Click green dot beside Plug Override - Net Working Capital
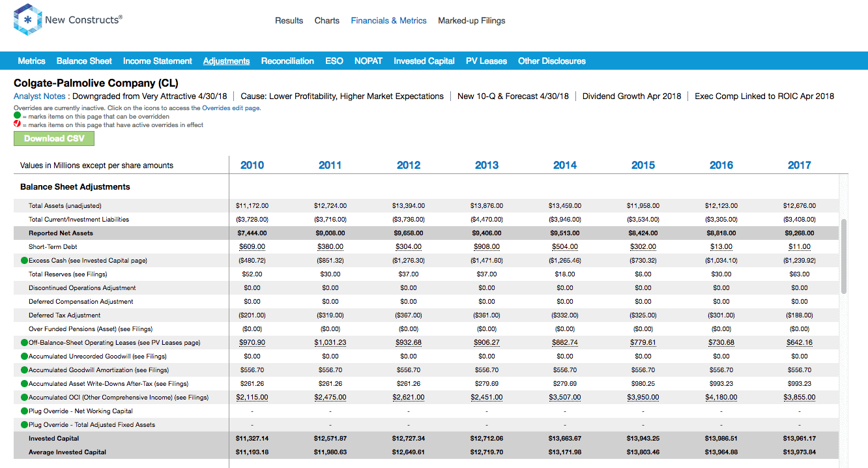 point(24,411)
